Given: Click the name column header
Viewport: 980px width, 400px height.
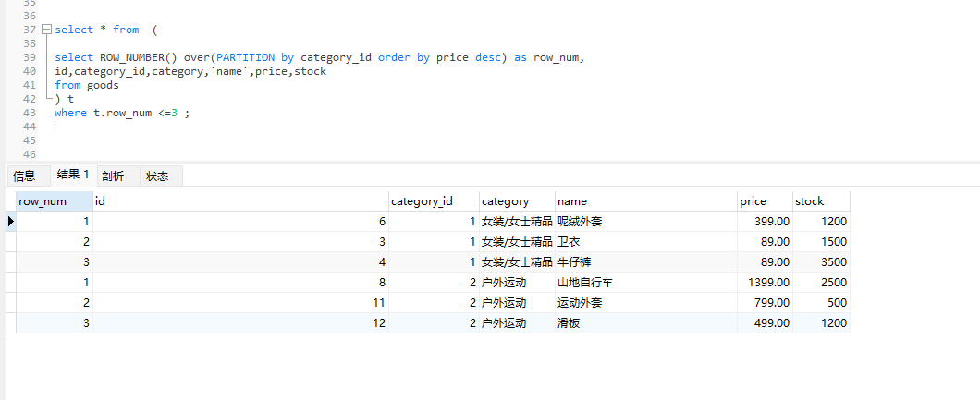Looking at the screenshot, I should click(x=645, y=201).
